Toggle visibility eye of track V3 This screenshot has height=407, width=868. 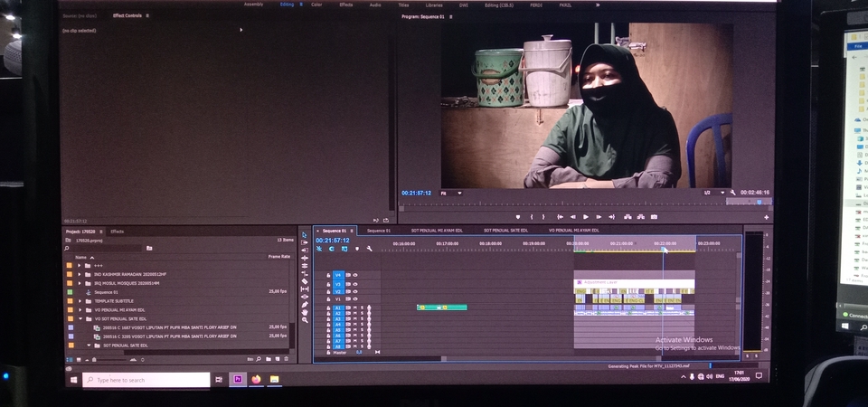(354, 284)
